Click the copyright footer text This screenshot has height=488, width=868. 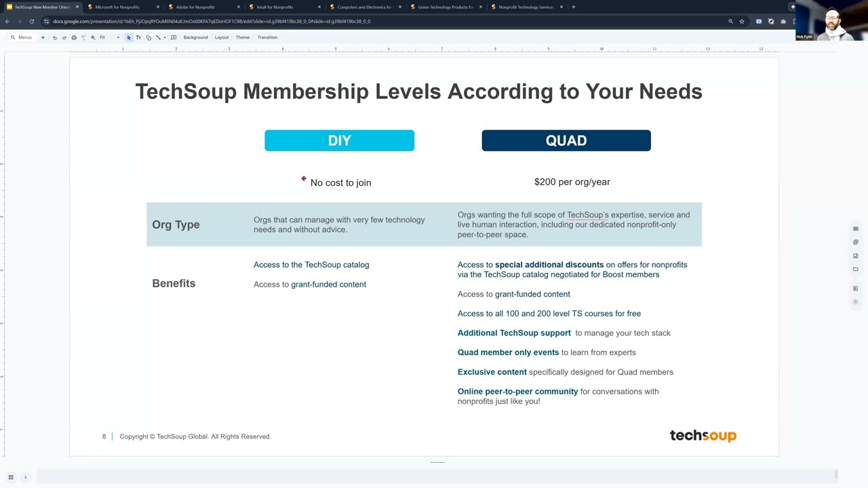coord(195,436)
